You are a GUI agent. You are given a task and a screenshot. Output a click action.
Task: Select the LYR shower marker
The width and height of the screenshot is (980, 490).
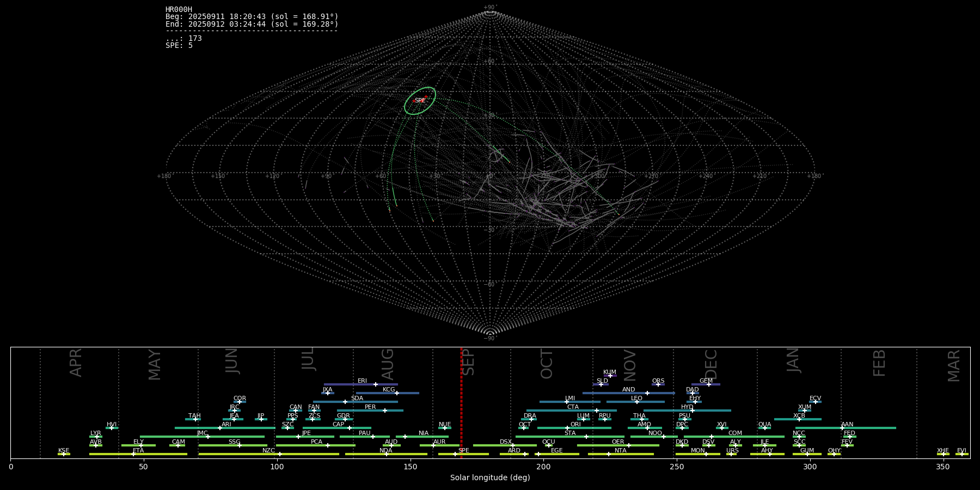96,437
